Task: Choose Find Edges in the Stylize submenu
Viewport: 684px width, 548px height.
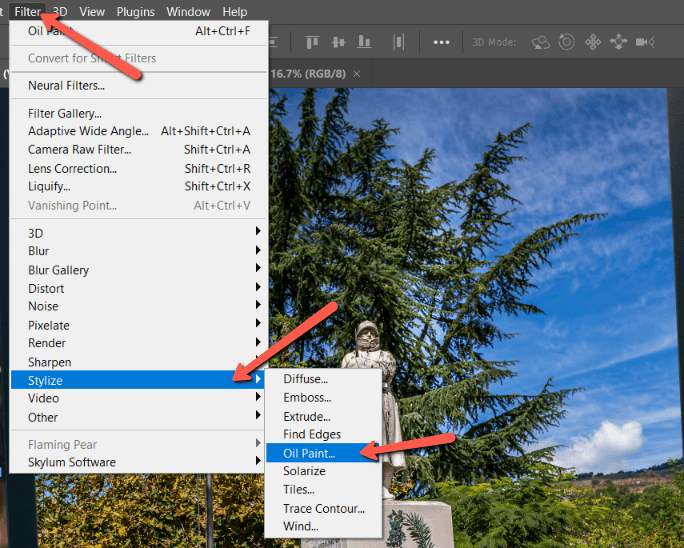Action: click(311, 434)
